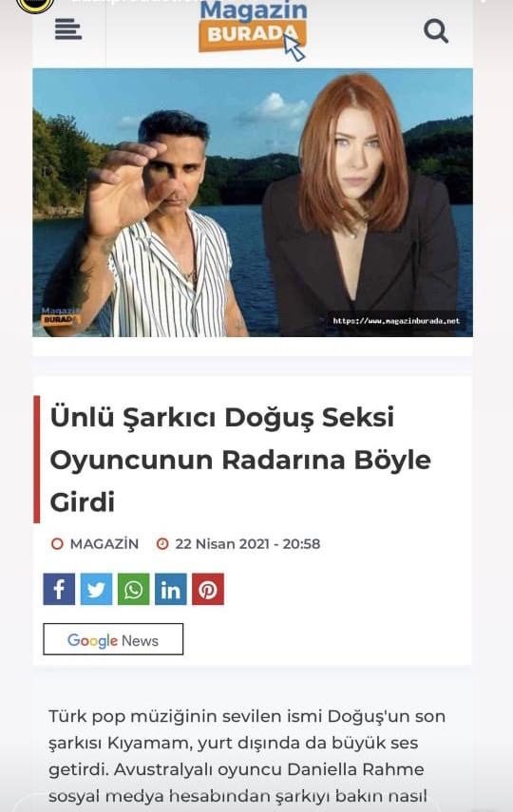The image size is (513, 812).
Task: Share article on Twitter
Action: (x=96, y=589)
